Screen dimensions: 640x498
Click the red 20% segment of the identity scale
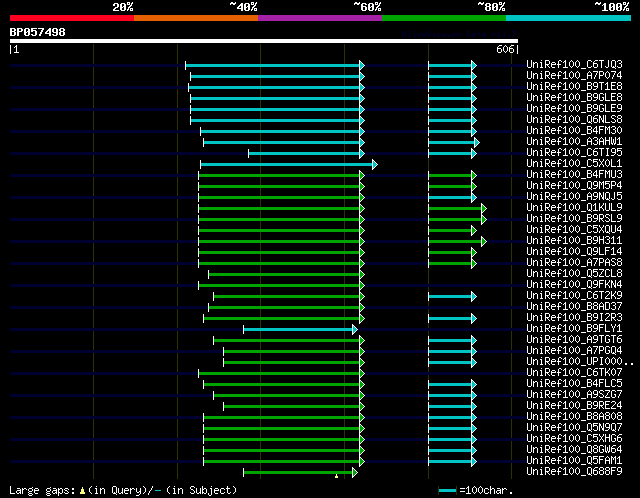(x=72, y=18)
